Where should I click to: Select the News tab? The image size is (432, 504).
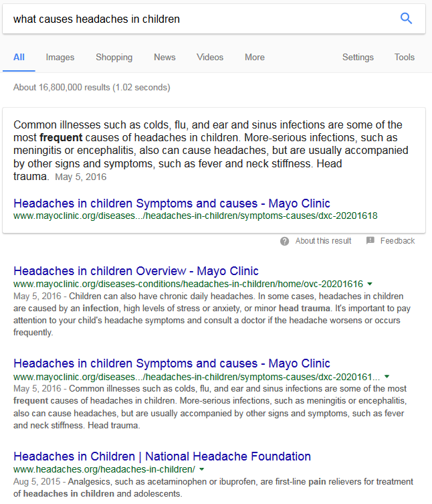pyautogui.click(x=165, y=58)
